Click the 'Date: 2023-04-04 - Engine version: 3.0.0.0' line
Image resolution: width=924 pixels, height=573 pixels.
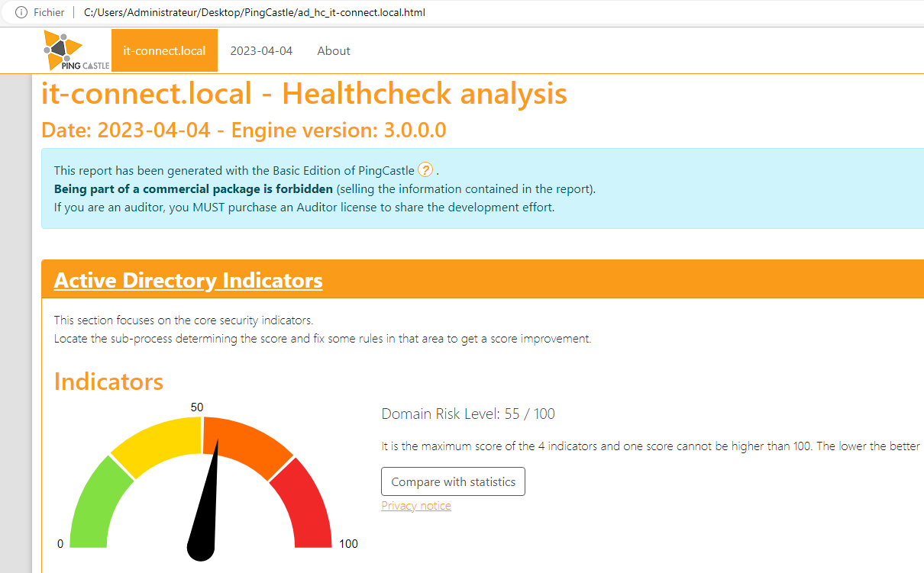point(244,130)
